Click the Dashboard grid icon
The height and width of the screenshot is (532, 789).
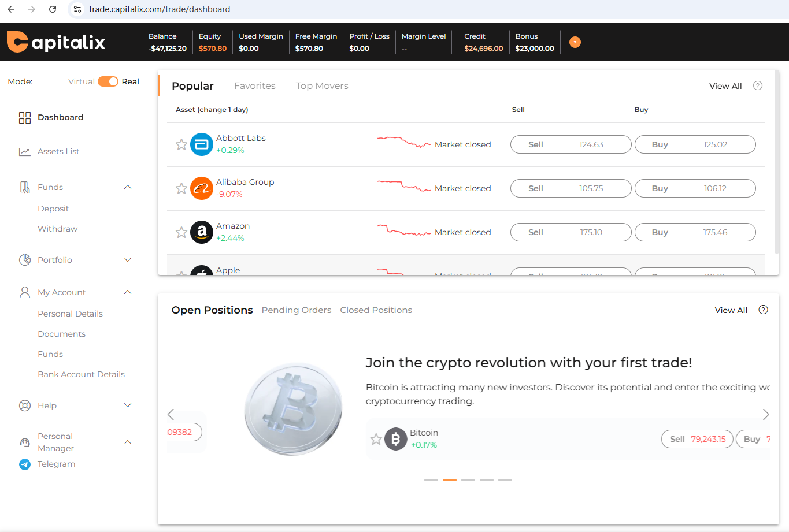click(x=25, y=118)
